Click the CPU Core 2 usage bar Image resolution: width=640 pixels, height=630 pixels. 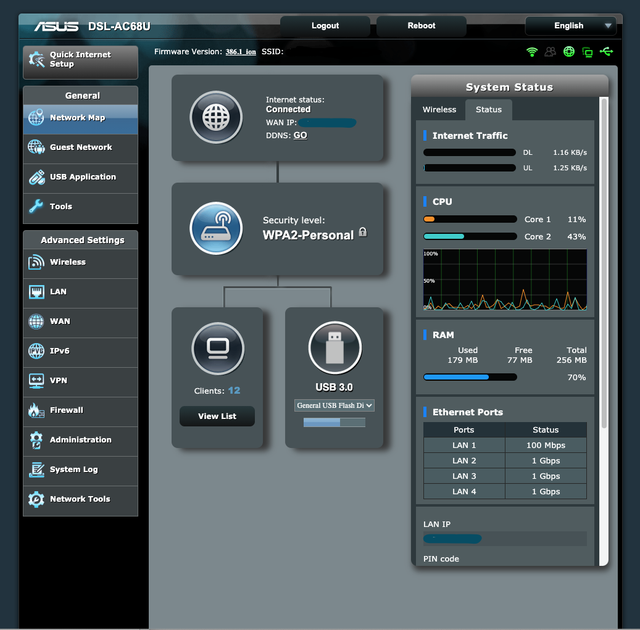click(x=470, y=236)
